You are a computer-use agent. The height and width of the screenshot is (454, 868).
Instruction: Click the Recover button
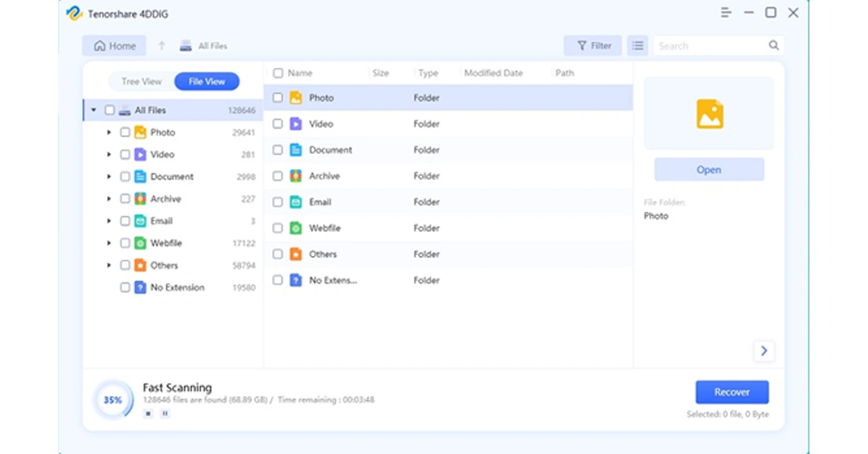(732, 392)
